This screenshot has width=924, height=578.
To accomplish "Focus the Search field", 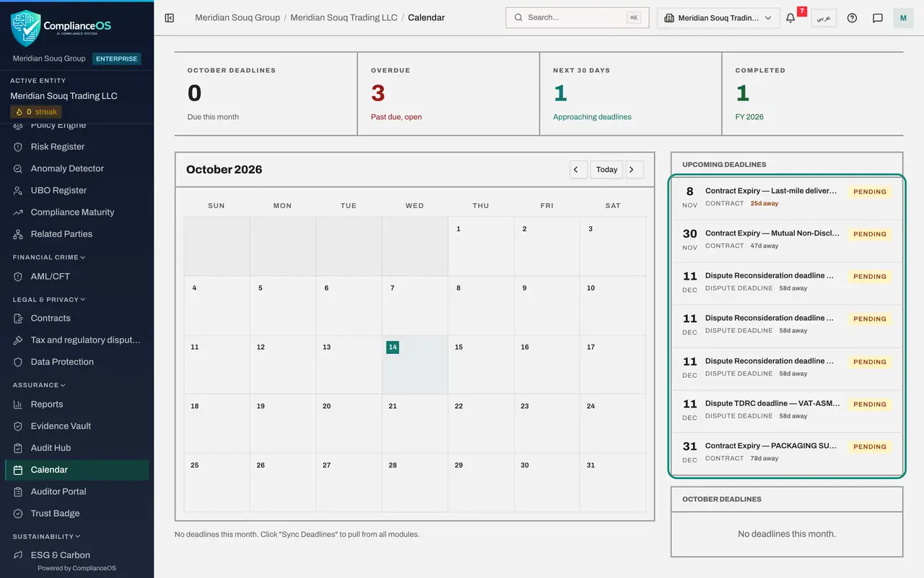I will point(577,17).
